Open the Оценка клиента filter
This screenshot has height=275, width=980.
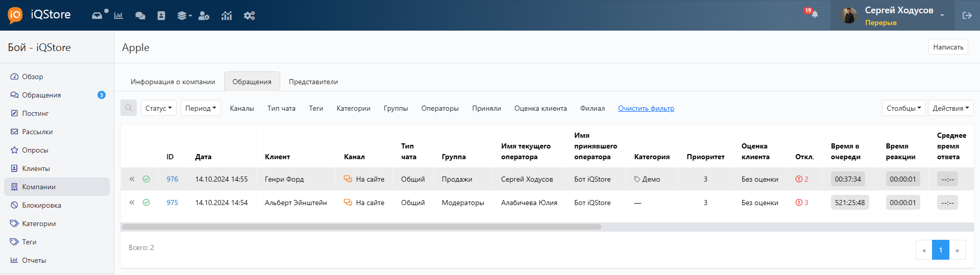click(541, 108)
